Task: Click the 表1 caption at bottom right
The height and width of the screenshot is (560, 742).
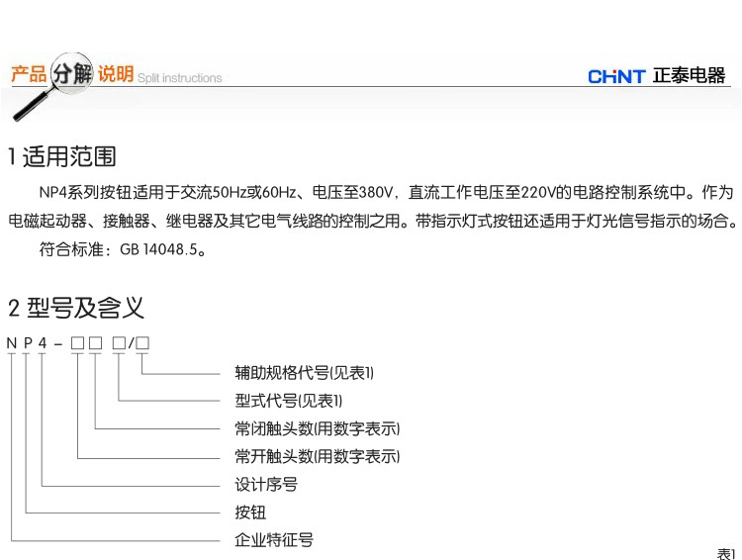Action: tap(726, 552)
